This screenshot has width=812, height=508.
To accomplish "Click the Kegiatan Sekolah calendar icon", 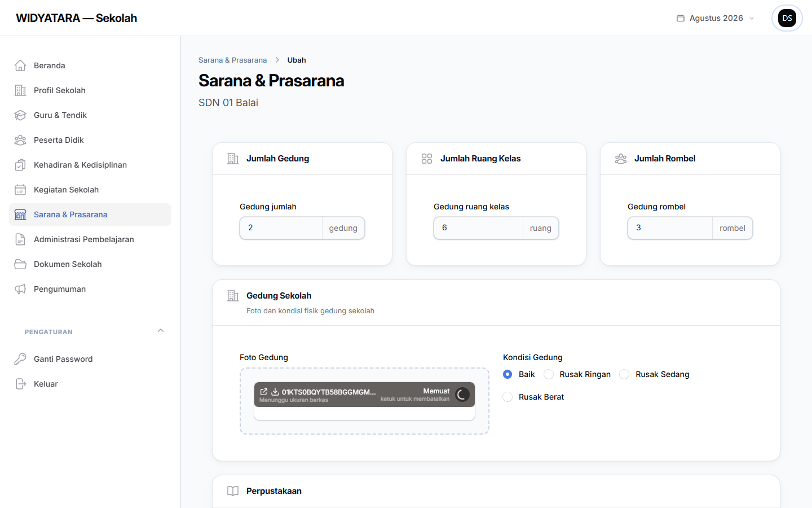I will [20, 190].
